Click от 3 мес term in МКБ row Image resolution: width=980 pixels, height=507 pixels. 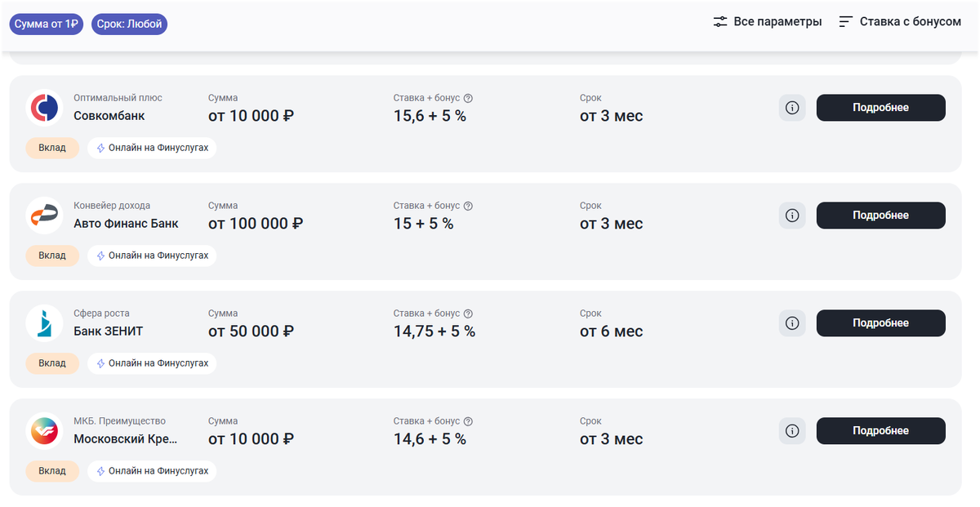click(612, 439)
